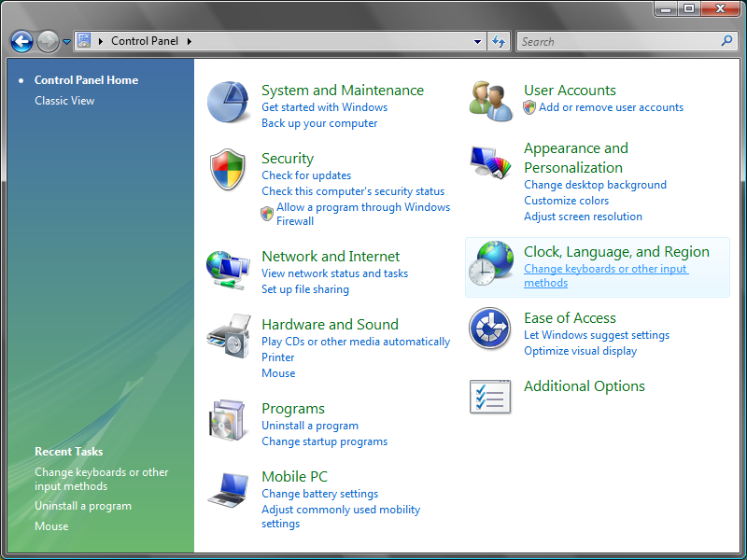The width and height of the screenshot is (747, 560).
Task: Click Check for updates link
Action: 306,175
